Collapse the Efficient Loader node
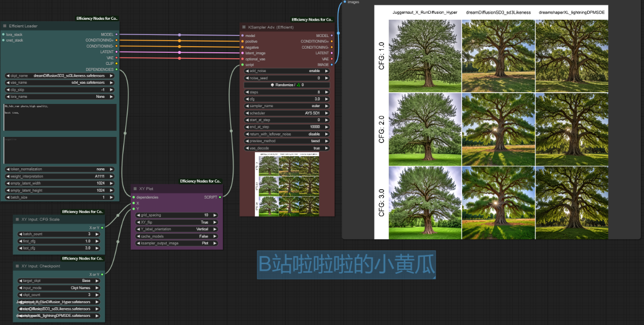This screenshot has height=325, width=644. [x=5, y=26]
